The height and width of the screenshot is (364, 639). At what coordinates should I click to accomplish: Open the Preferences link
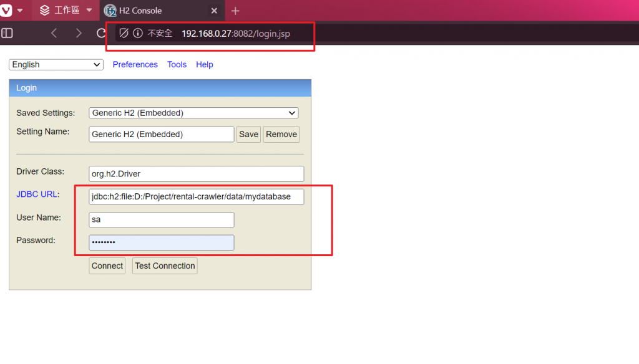coord(135,65)
